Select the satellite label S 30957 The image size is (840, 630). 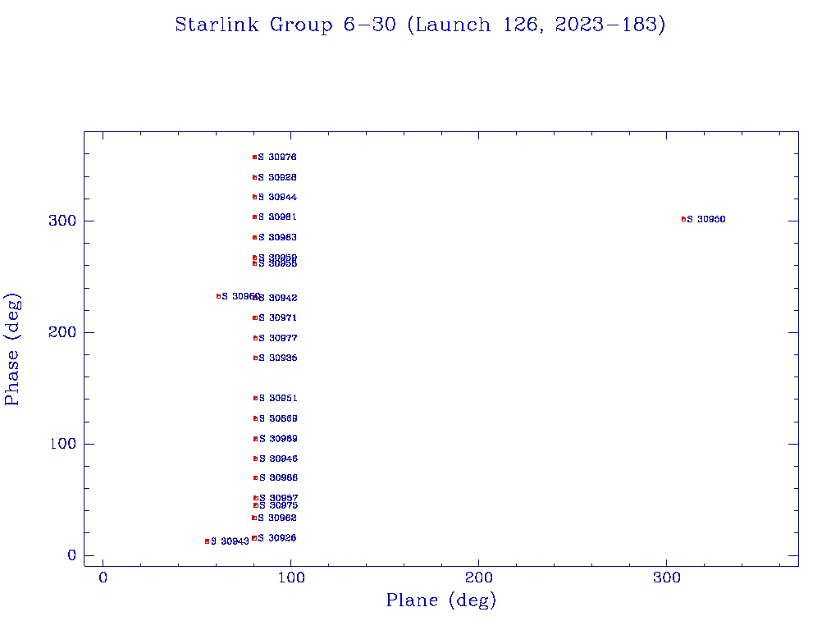tap(279, 498)
